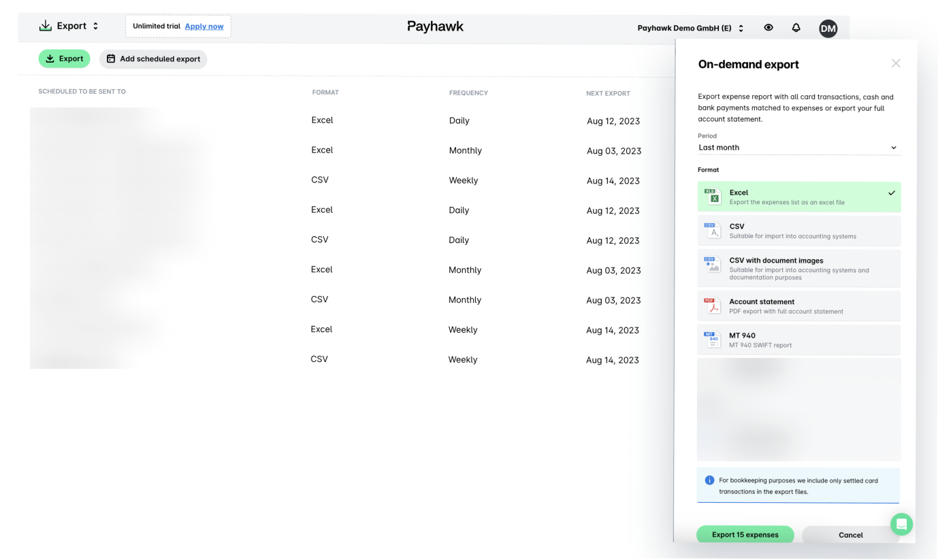Click the Excel file icon in the format list
Image resolution: width=938 pixels, height=560 pixels.
pos(712,197)
